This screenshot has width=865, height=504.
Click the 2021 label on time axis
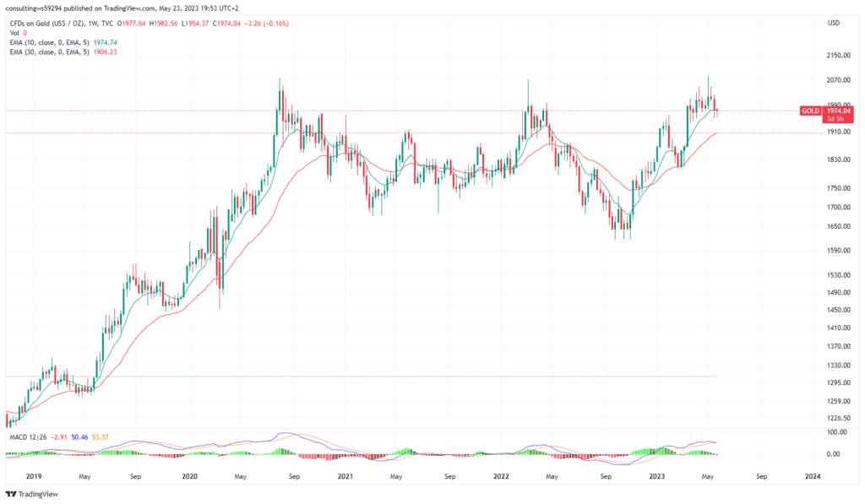click(x=345, y=476)
